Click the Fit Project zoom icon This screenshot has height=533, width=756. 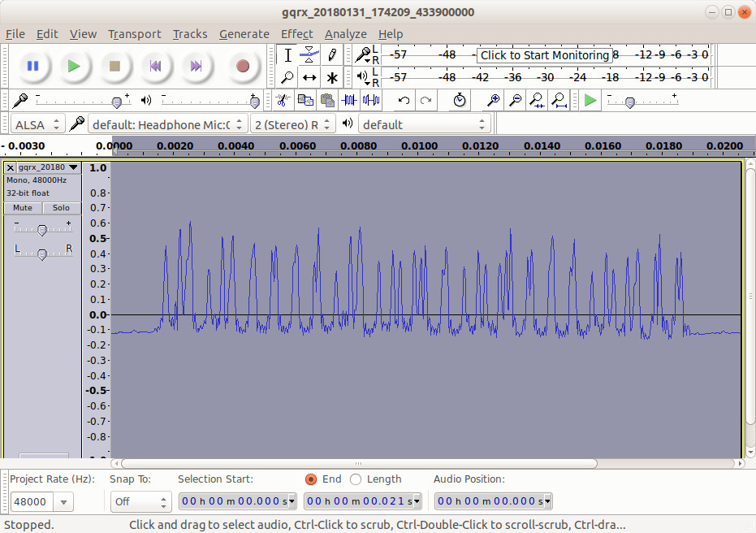click(559, 101)
